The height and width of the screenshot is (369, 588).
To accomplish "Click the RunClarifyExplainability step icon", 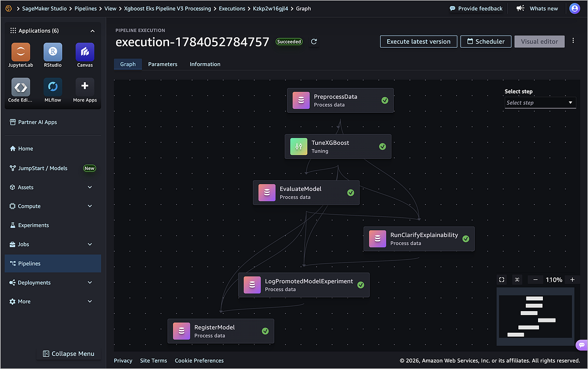I will pyautogui.click(x=377, y=239).
